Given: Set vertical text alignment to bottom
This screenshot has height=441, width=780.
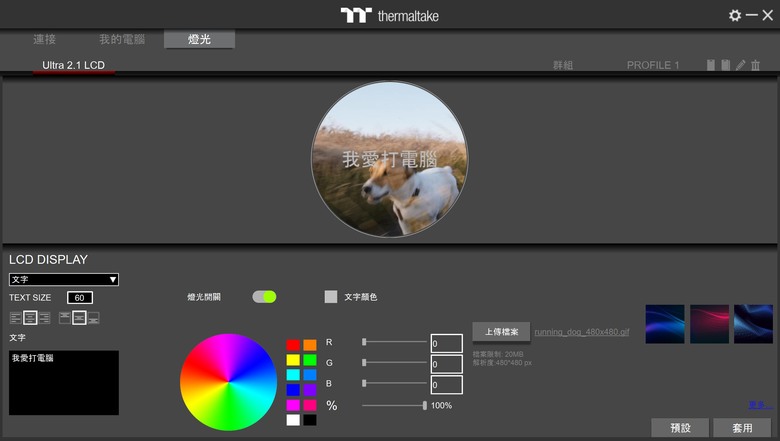Looking at the screenshot, I should click(x=94, y=318).
